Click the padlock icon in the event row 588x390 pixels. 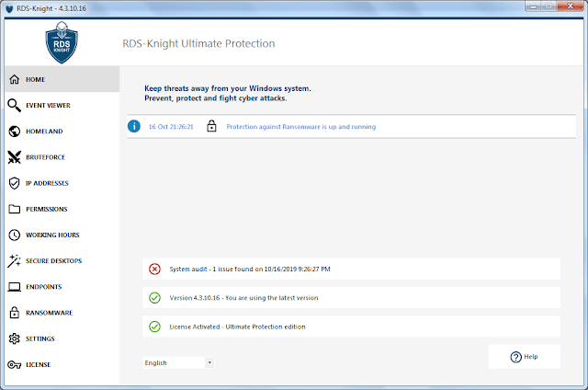pyautogui.click(x=211, y=126)
